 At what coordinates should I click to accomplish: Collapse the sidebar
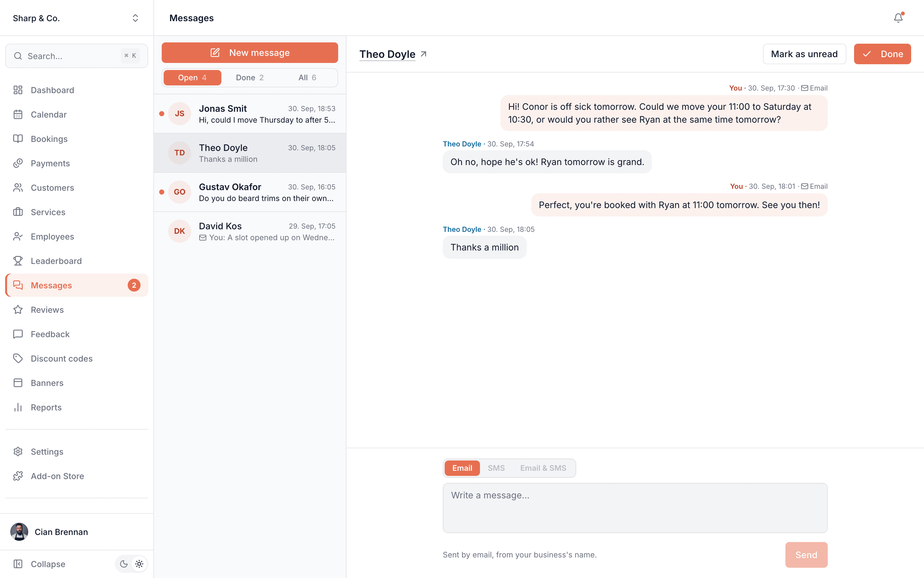pyautogui.click(x=39, y=564)
